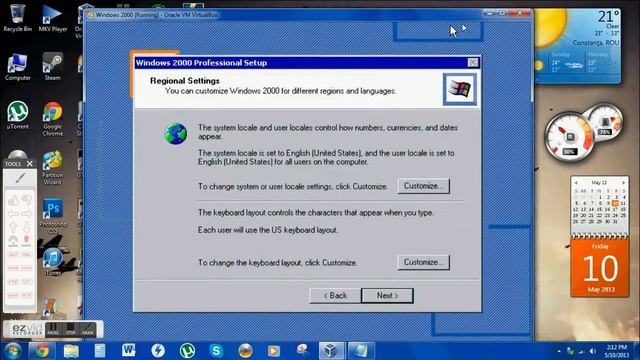Viewport: 640px width, 360px height.
Task: Select the thumbs down stamp in Tools panel
Action: click(27, 200)
